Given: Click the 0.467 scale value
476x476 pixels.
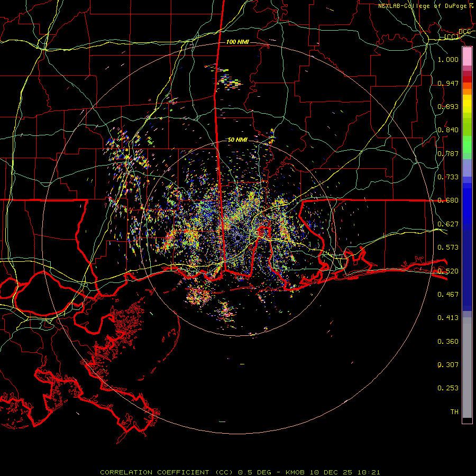Looking at the screenshot, I should 448,295.
